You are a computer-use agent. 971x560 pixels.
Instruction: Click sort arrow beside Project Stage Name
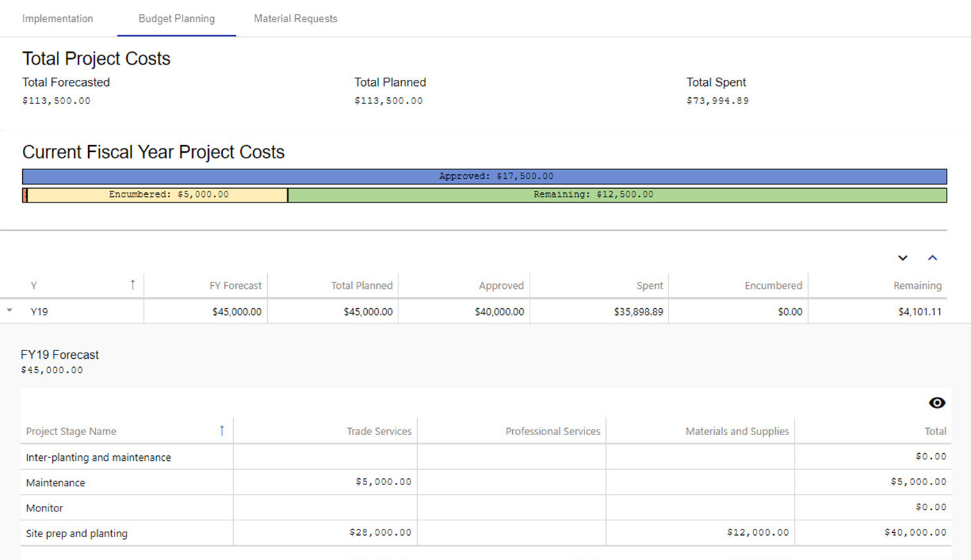point(221,431)
